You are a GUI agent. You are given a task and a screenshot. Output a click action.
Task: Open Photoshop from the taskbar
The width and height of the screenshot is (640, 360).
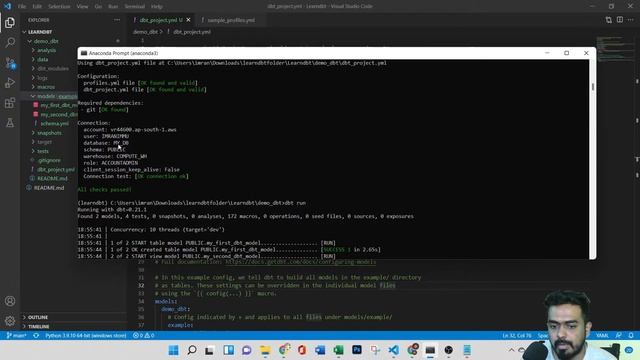pos(357,350)
